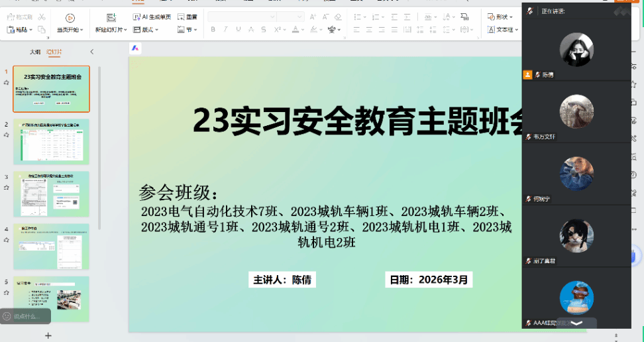
Task: Select the slide 3 thumbnail
Action: 51,194
